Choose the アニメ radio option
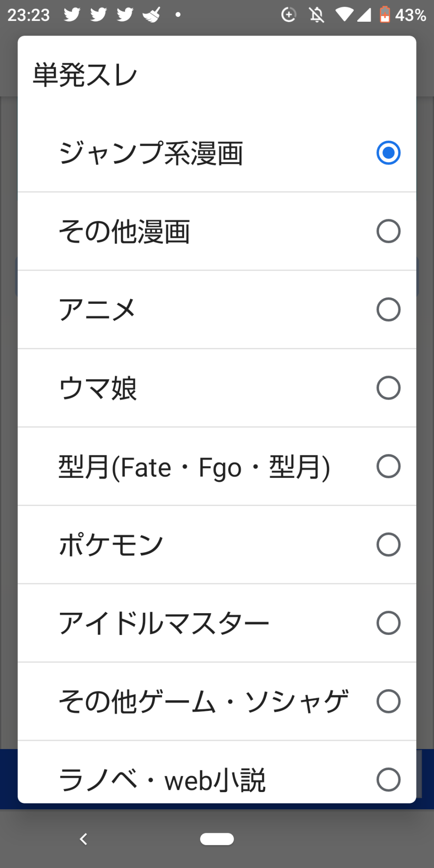The height and width of the screenshot is (868, 434). coord(388,309)
